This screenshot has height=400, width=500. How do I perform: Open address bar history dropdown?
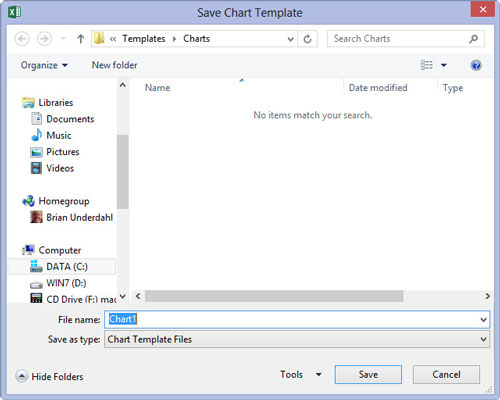(x=290, y=39)
